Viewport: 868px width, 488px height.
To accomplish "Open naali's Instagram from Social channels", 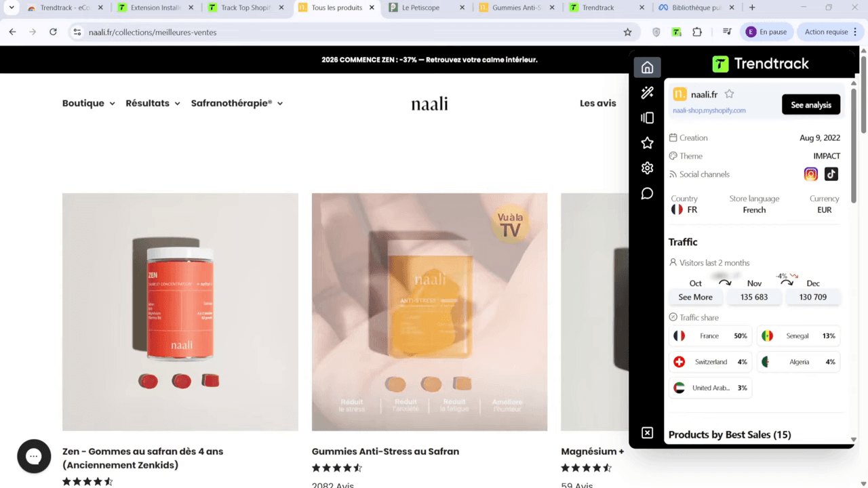I will 810,174.
